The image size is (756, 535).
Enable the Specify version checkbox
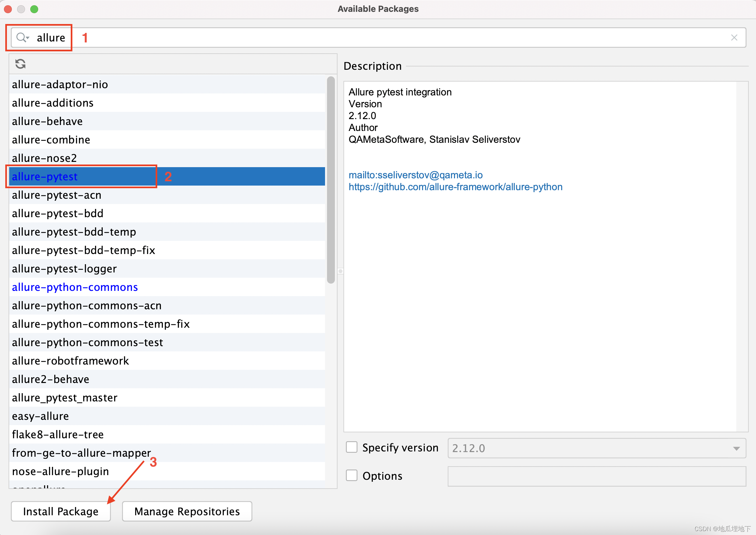click(x=351, y=447)
